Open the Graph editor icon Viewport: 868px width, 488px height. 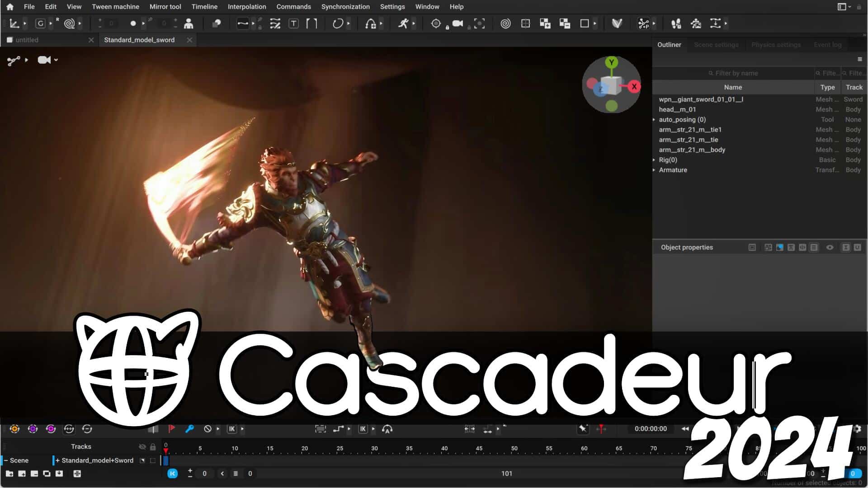tap(274, 23)
